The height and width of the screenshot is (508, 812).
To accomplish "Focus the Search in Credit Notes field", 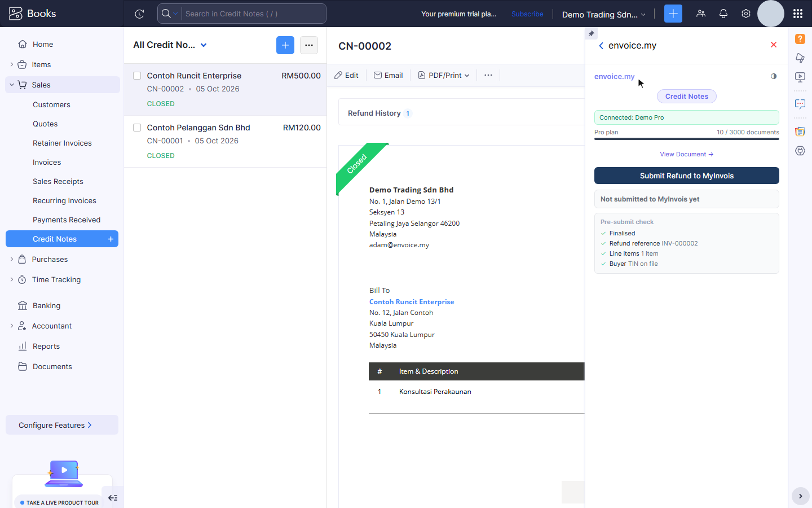I will coord(254,14).
